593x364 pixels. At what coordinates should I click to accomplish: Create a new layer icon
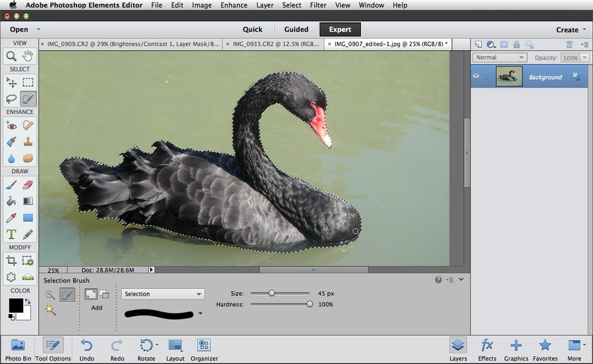tap(478, 44)
